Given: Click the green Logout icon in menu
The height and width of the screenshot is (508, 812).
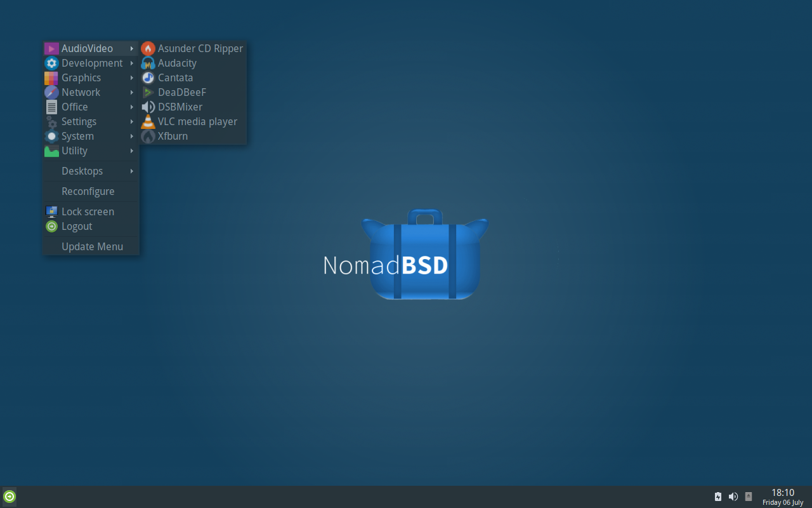Looking at the screenshot, I should pyautogui.click(x=51, y=226).
